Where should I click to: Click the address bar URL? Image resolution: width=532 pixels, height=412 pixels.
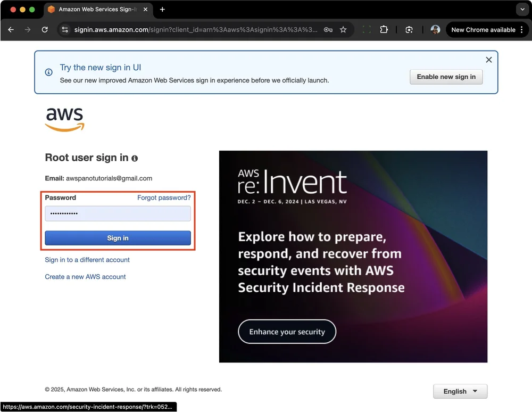click(196, 29)
